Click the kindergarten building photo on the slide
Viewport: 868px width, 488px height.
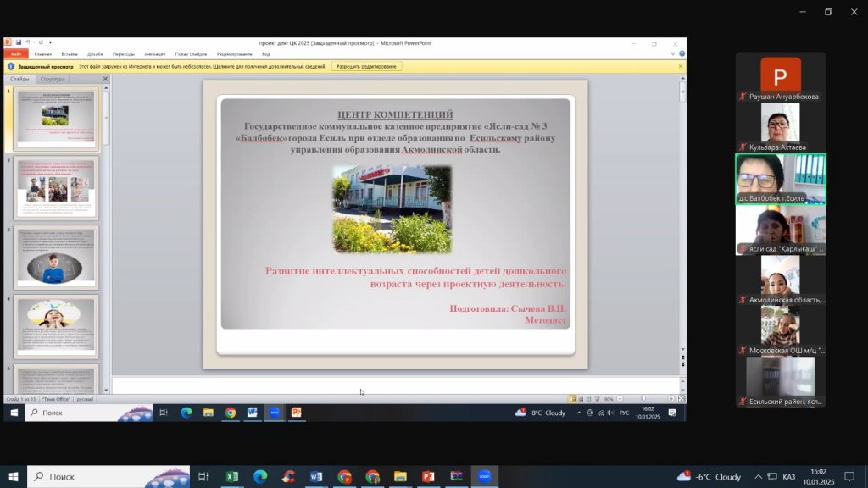click(x=392, y=209)
